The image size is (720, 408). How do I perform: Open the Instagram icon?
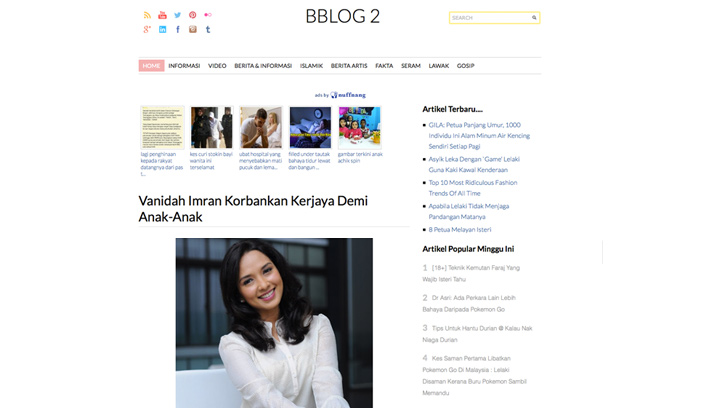(192, 29)
